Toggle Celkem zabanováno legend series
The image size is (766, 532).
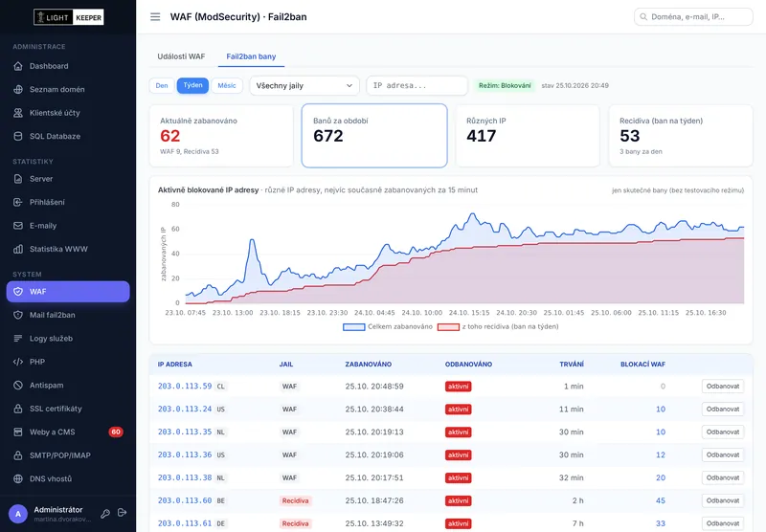click(388, 327)
